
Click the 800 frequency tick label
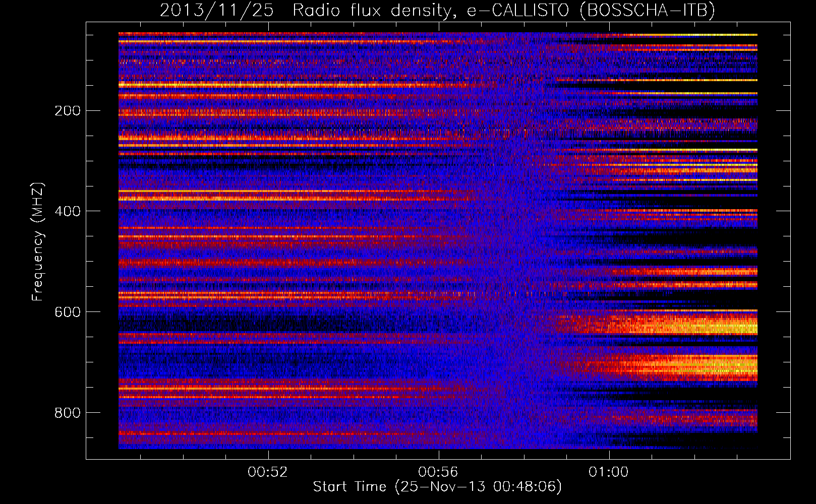pos(68,413)
